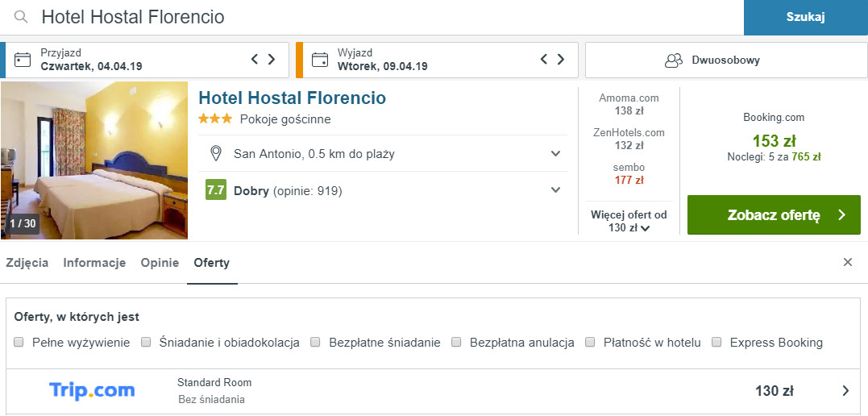Viewport: 868px width, 416px height.
Task: Click the San Antonio location pin icon
Action: [215, 153]
